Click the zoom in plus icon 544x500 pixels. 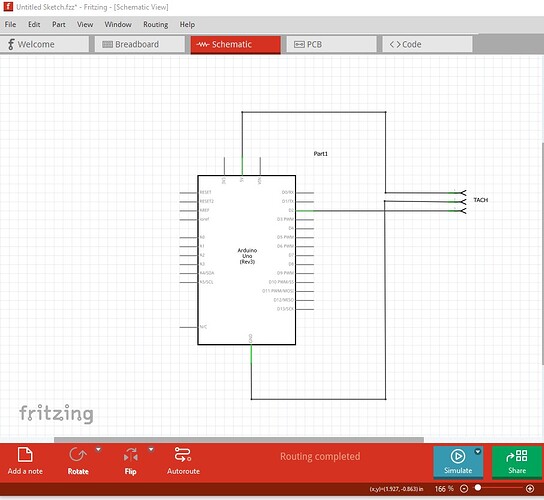pos(530,489)
